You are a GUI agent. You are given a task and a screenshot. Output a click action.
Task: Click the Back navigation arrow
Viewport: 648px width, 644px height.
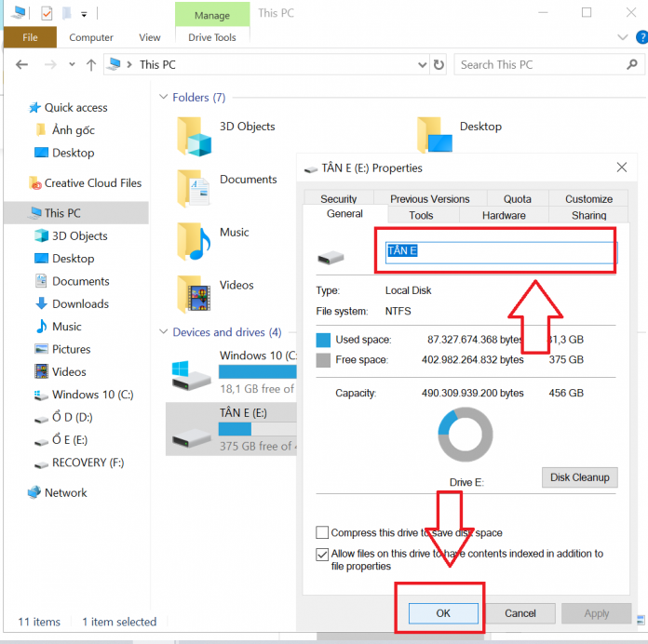pyautogui.click(x=22, y=65)
